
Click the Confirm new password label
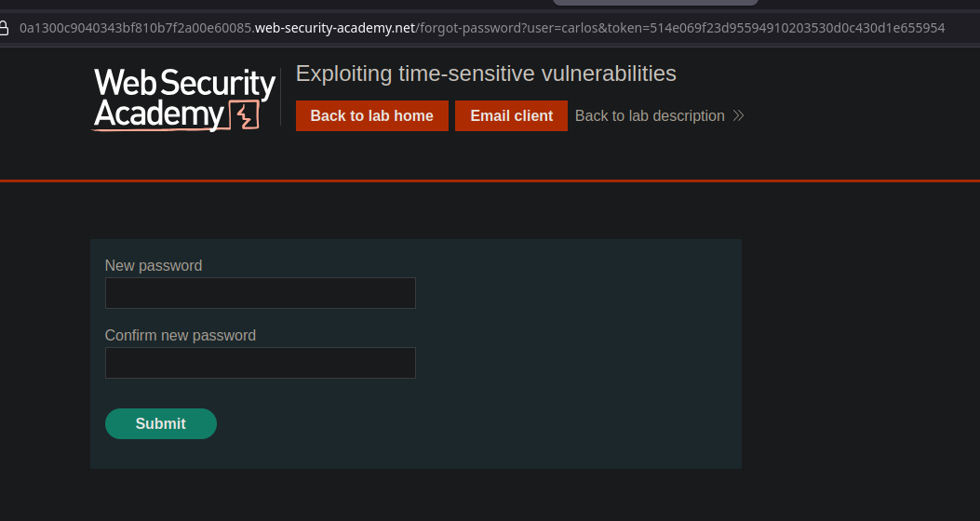pyautogui.click(x=181, y=335)
